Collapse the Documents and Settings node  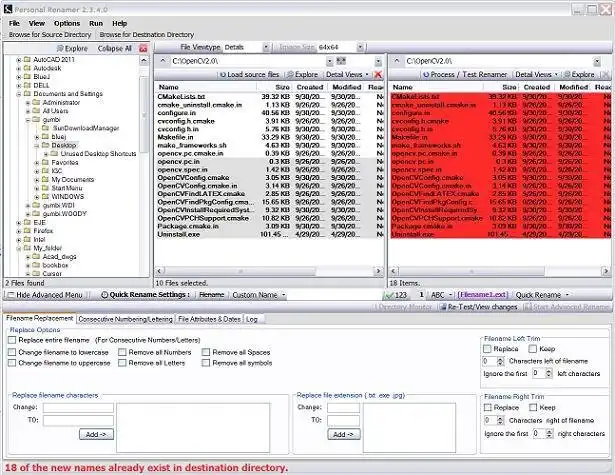coord(18,94)
